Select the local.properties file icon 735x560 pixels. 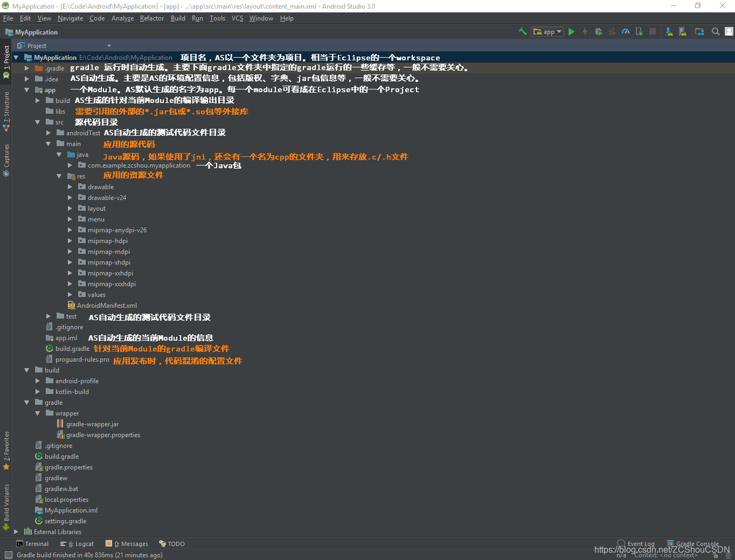(39, 500)
